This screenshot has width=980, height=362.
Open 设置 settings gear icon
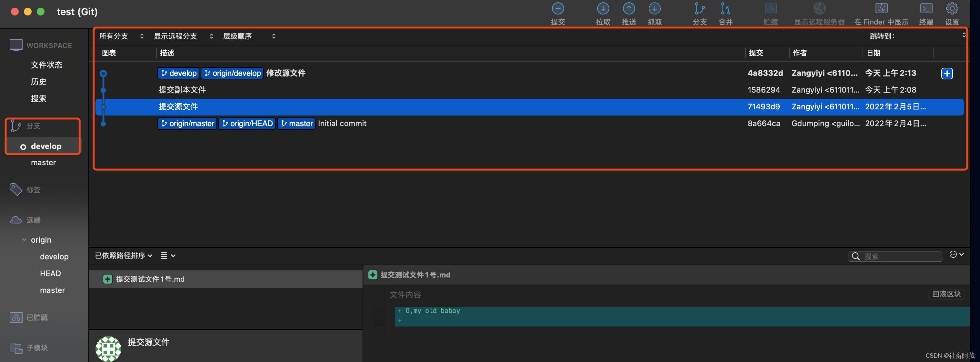click(952, 9)
